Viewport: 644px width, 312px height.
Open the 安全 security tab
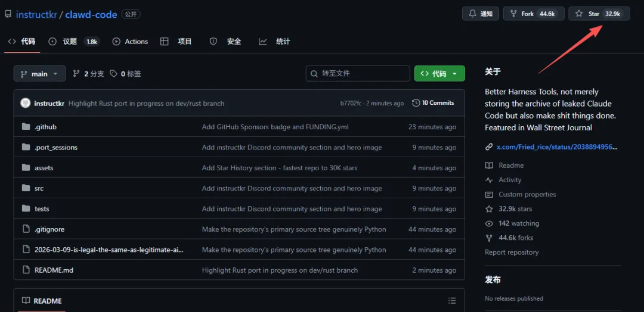(x=234, y=42)
